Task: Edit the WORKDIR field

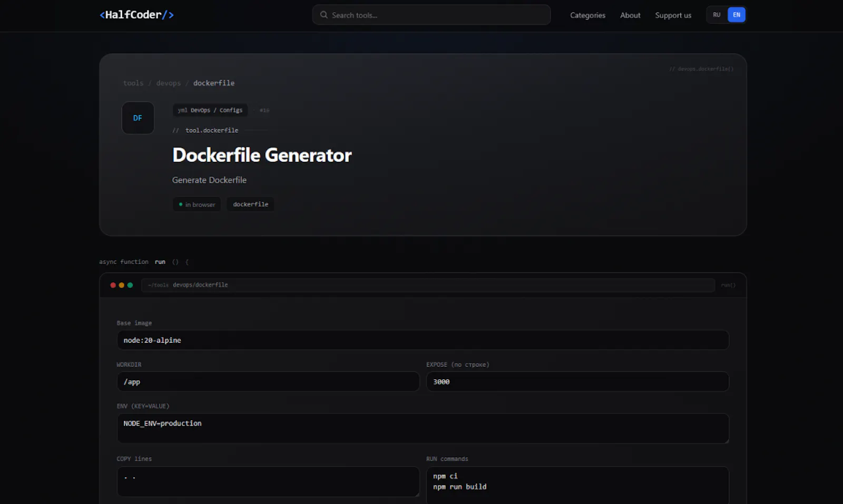Action: [x=268, y=382]
